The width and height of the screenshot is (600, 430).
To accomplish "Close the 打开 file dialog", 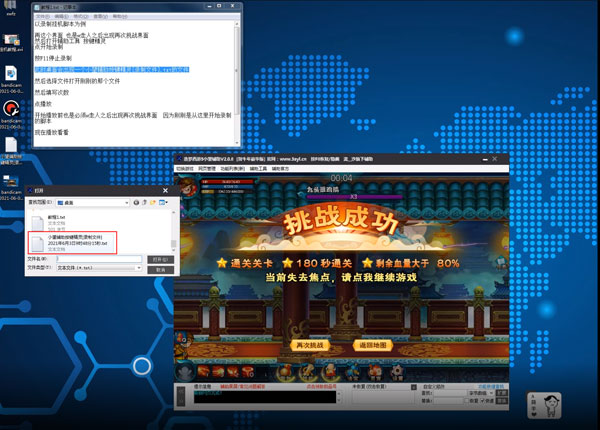I will [165, 191].
